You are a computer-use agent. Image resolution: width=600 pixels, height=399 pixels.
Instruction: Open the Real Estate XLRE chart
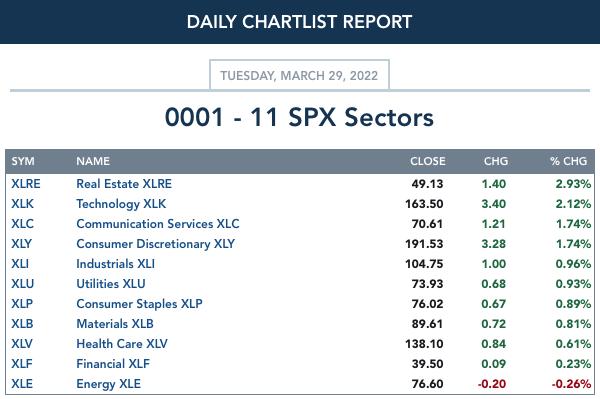click(x=124, y=184)
